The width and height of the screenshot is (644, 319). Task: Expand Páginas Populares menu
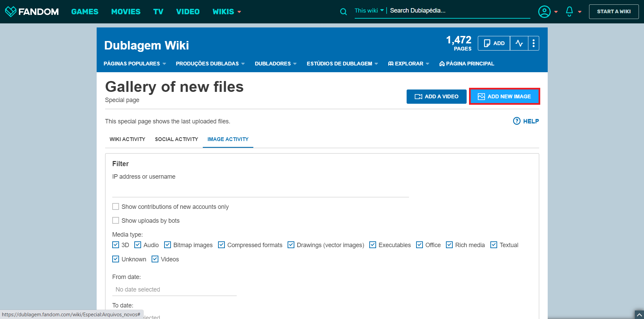tap(135, 64)
